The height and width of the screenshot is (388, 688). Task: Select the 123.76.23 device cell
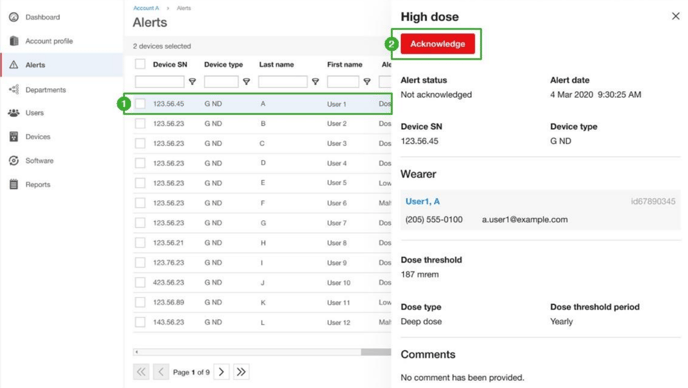pos(168,262)
